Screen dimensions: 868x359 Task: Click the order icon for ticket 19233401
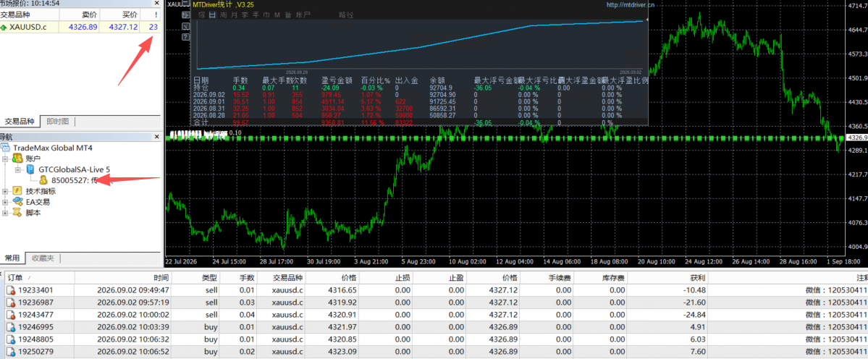click(x=11, y=290)
